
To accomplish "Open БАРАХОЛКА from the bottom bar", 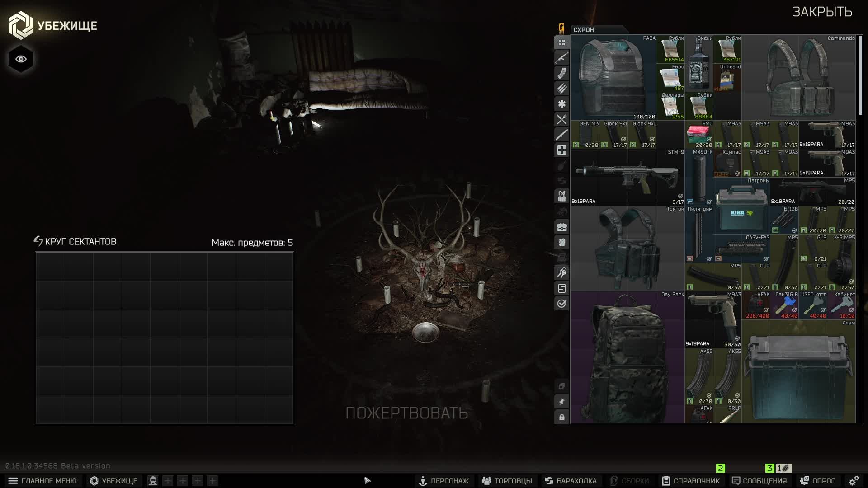I will pyautogui.click(x=571, y=481).
